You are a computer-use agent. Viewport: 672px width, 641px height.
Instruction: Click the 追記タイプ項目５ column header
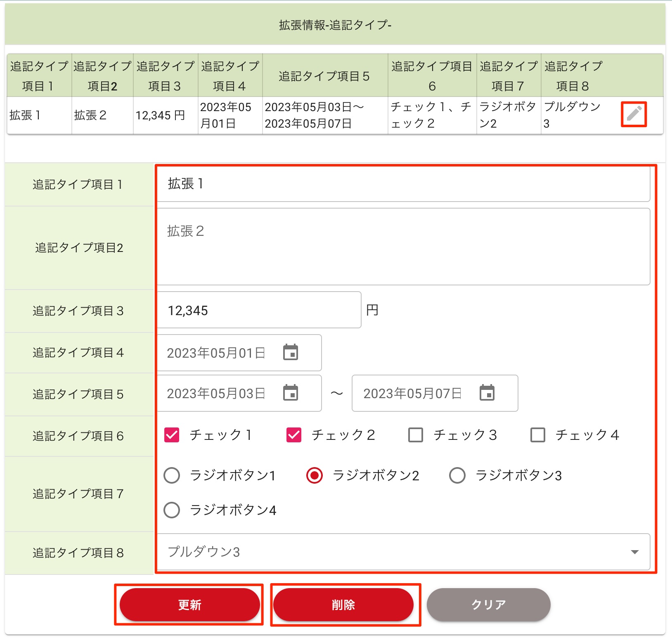coord(324,76)
